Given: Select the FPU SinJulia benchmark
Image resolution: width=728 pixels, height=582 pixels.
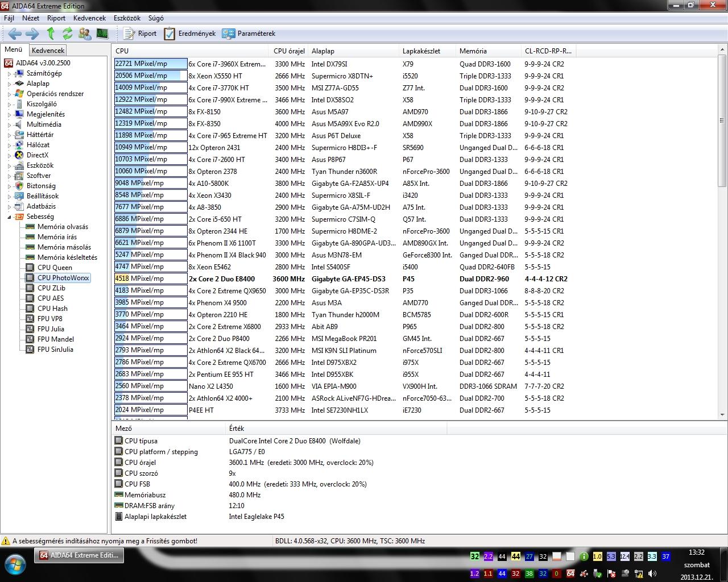Looking at the screenshot, I should [55, 350].
